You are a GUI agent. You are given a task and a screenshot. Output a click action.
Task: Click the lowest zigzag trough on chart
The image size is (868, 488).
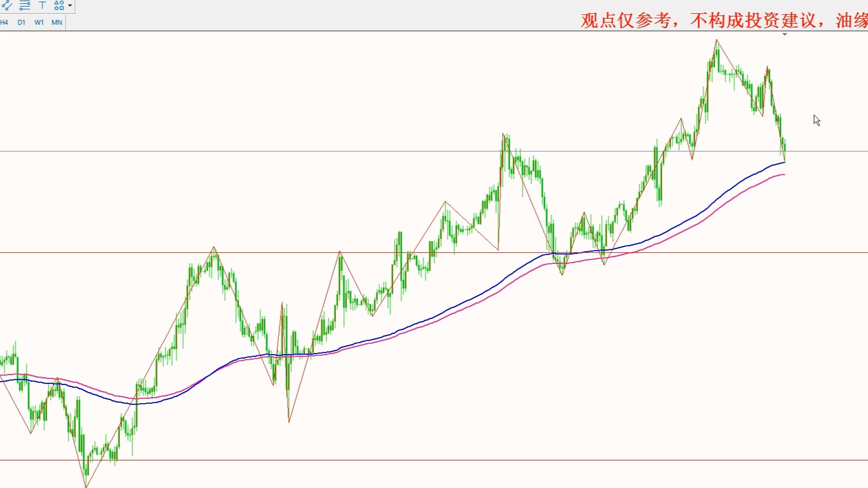click(86, 486)
